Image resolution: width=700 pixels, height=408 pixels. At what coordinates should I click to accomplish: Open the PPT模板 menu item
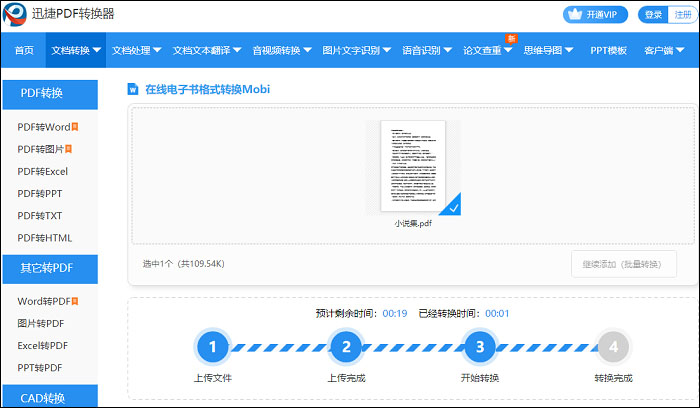[x=608, y=50]
